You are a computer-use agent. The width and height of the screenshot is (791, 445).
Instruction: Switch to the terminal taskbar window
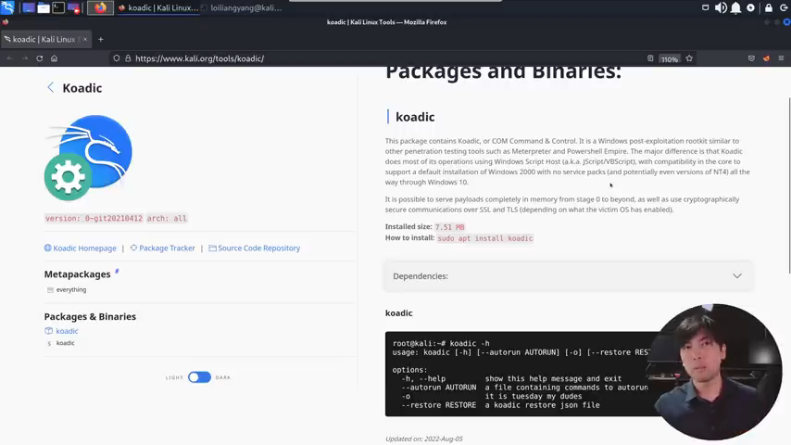242,8
